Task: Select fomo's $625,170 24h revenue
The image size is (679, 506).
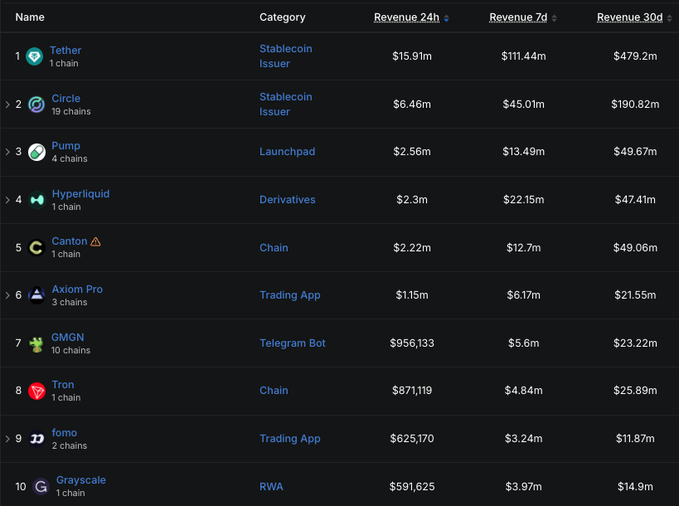Action: [x=412, y=438]
